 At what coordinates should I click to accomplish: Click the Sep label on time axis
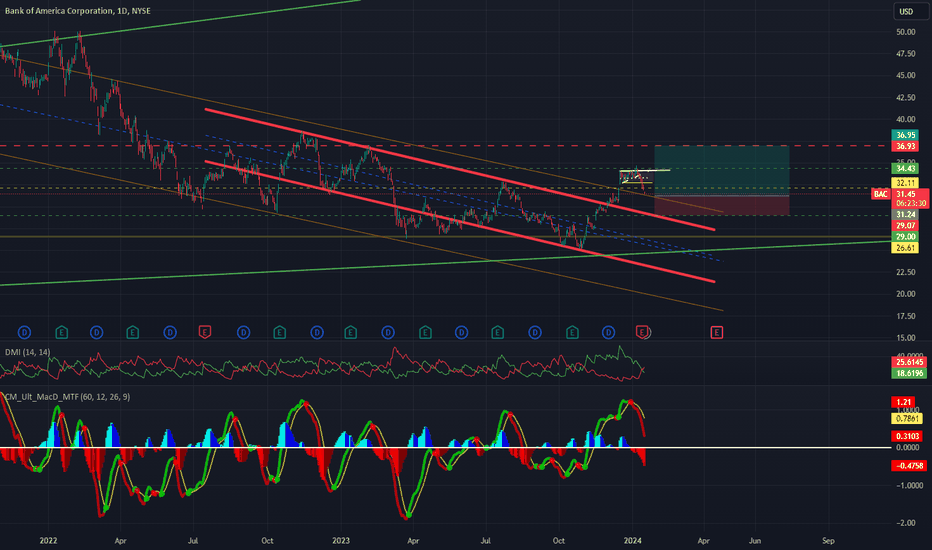828,540
